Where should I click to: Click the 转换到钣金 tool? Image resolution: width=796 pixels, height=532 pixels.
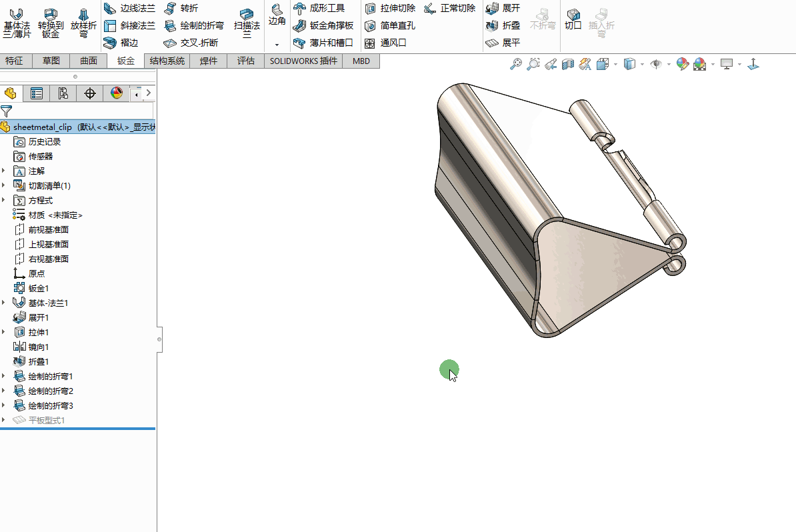click(x=50, y=23)
